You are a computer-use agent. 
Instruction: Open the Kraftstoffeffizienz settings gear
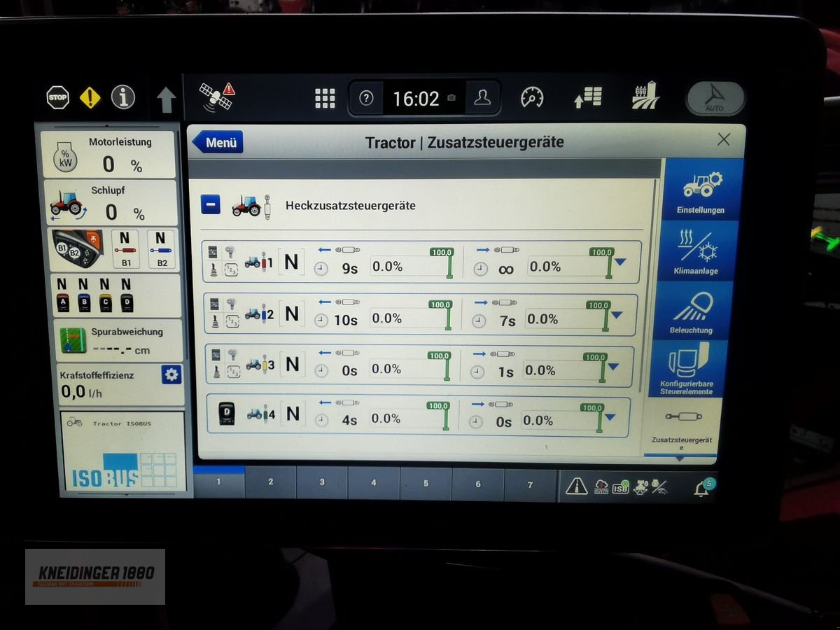point(171,375)
